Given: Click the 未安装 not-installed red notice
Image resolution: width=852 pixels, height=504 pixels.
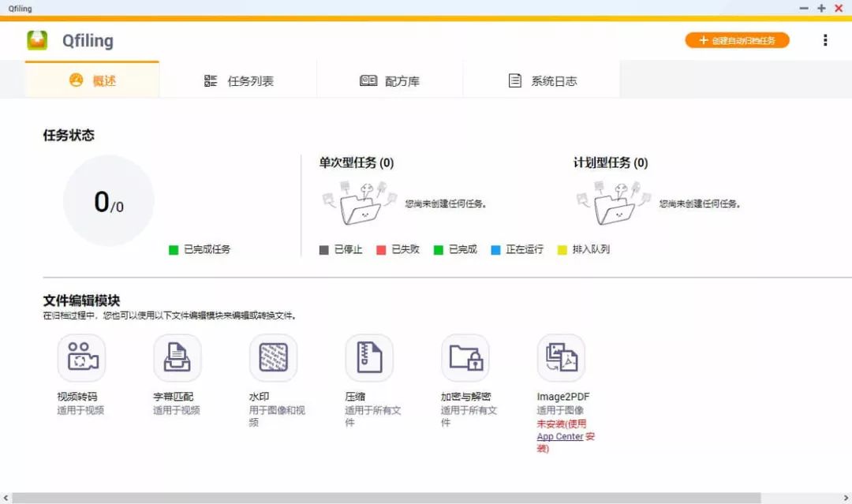Looking at the screenshot, I should [566, 436].
